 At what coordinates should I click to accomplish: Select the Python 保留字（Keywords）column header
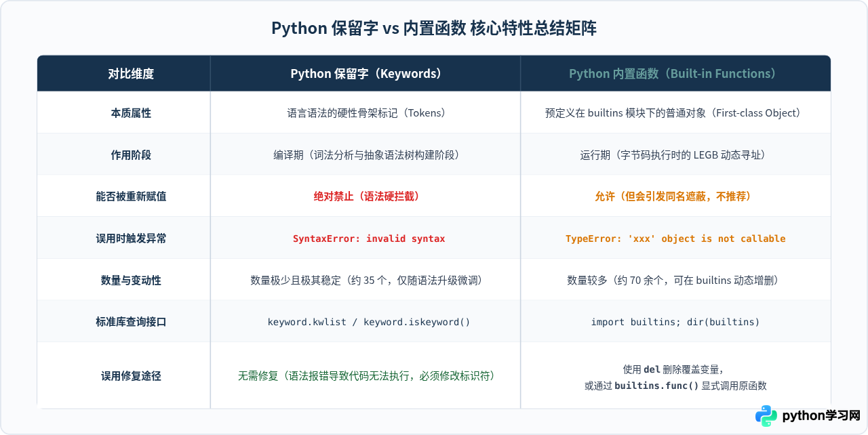coord(366,74)
